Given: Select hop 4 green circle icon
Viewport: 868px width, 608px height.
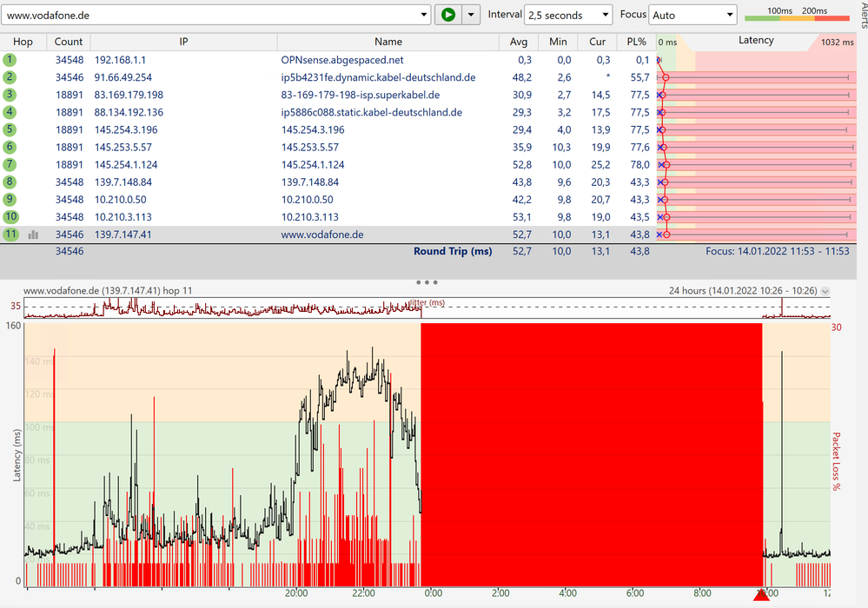Looking at the screenshot, I should point(10,112).
